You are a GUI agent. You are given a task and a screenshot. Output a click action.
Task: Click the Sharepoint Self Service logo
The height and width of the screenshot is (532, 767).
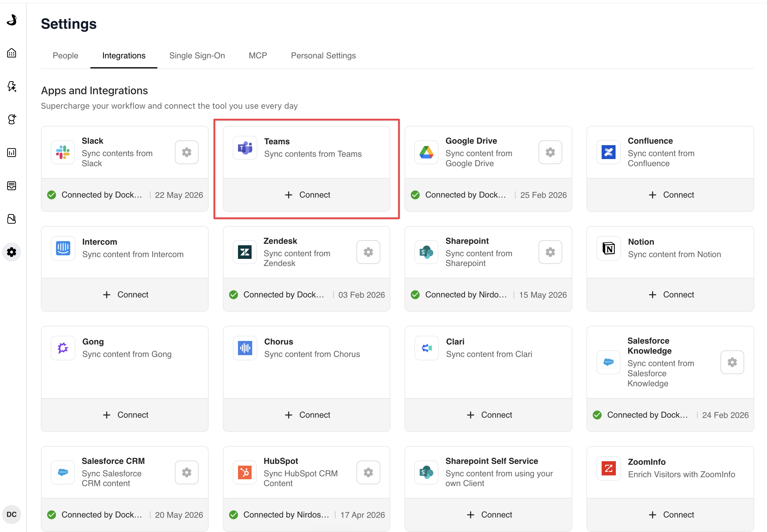(426, 472)
